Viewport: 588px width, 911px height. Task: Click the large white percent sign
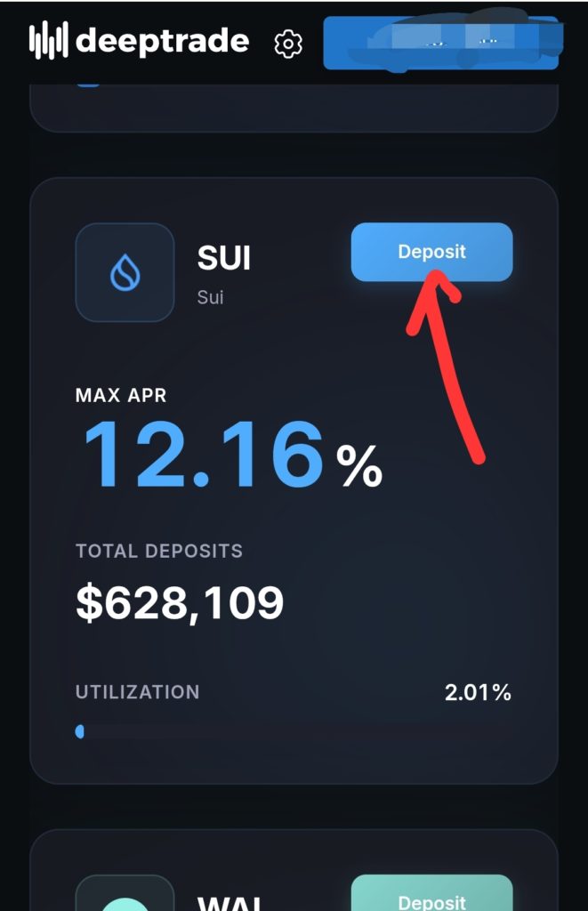pos(358,465)
